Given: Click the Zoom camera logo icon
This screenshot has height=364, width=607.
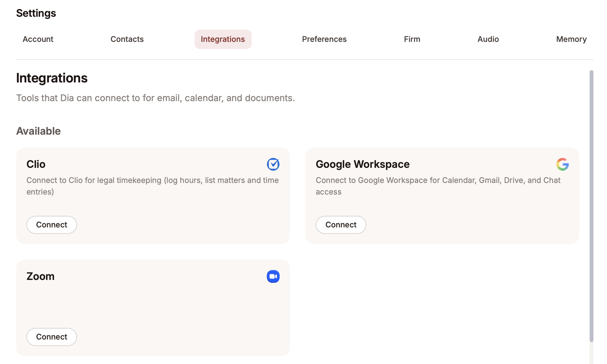Looking at the screenshot, I should tap(273, 276).
